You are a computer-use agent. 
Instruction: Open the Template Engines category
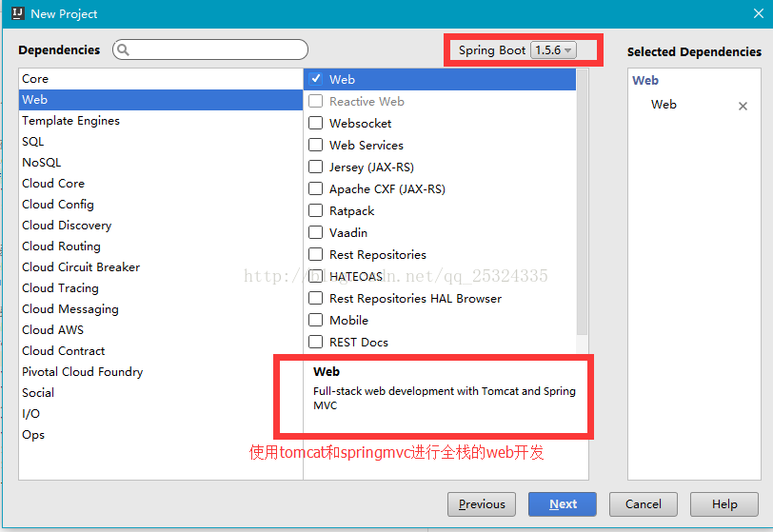pyautogui.click(x=161, y=121)
